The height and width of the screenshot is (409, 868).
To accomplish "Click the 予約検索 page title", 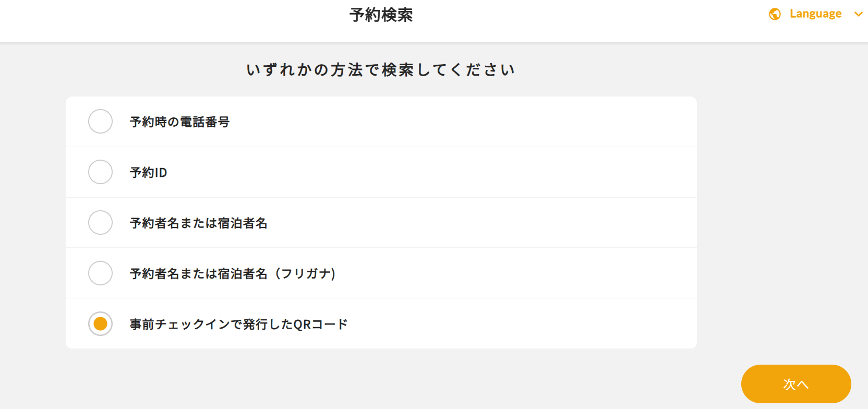I will 381,15.
